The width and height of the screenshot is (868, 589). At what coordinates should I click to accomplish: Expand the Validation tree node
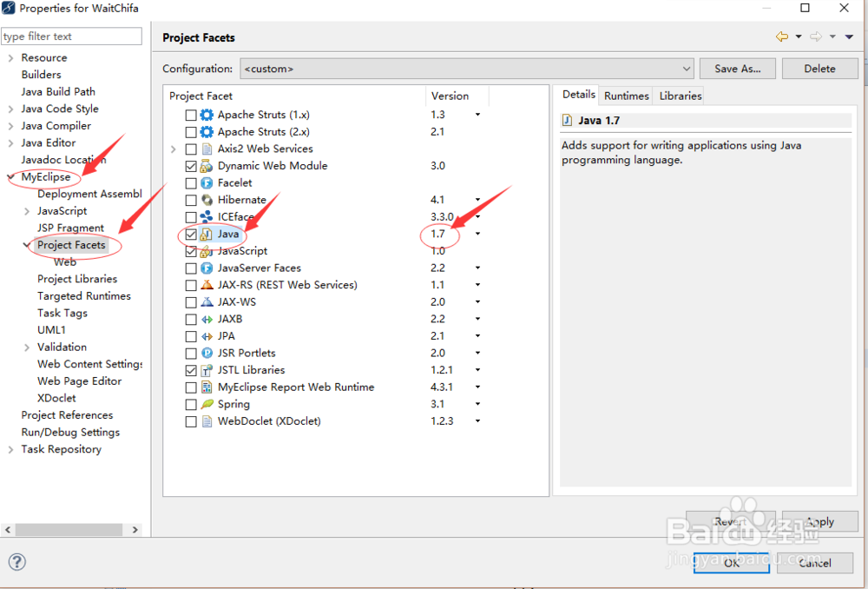[x=27, y=347]
